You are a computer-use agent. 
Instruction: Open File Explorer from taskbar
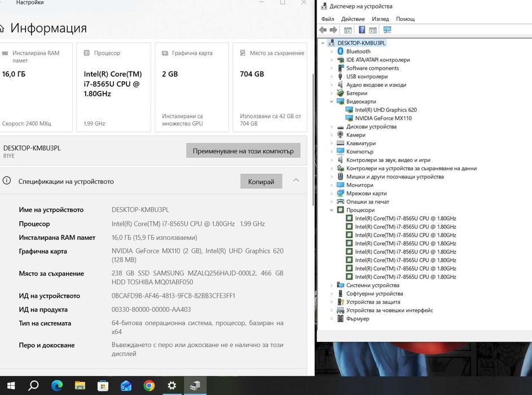[x=80, y=385]
